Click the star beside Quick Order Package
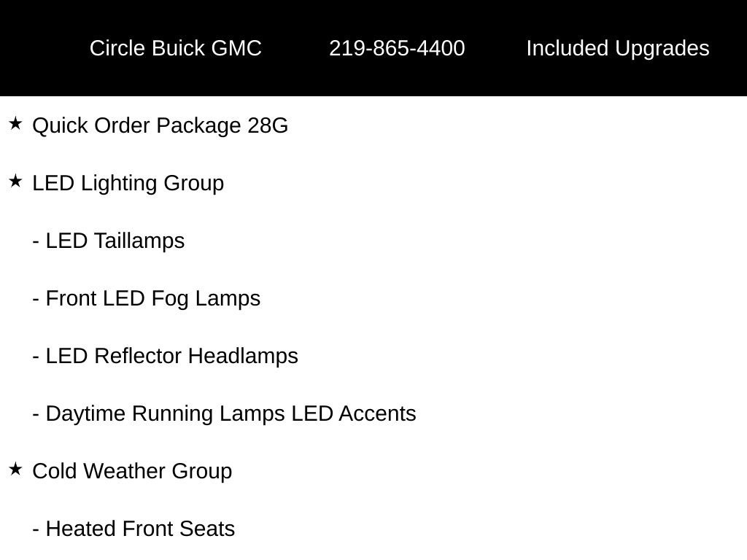This screenshot has width=747, height=560. [x=15, y=124]
